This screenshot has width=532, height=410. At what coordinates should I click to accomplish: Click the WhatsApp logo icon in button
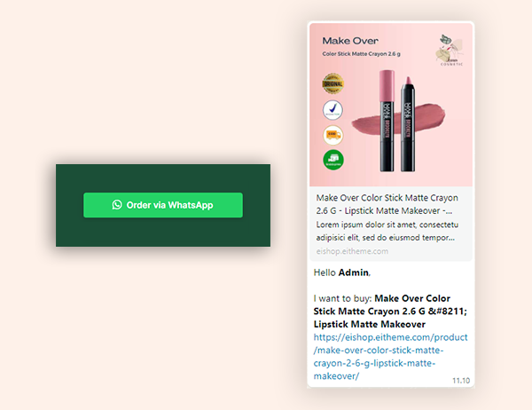(117, 204)
